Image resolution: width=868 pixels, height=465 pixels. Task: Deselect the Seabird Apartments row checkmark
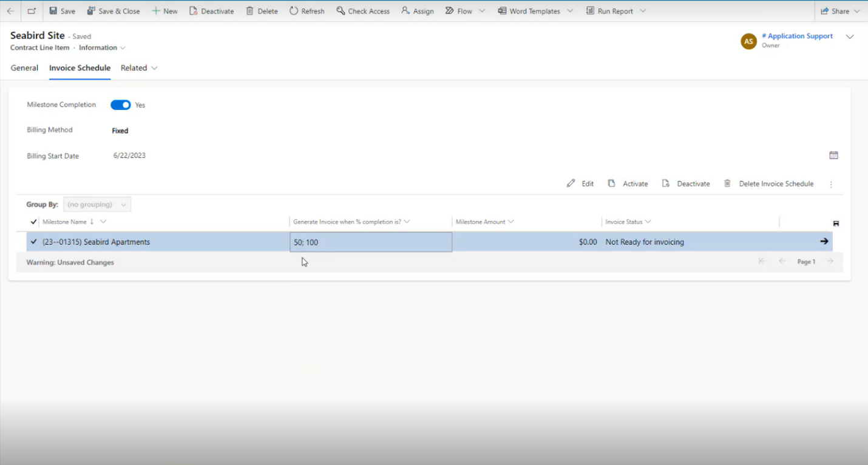click(x=33, y=242)
